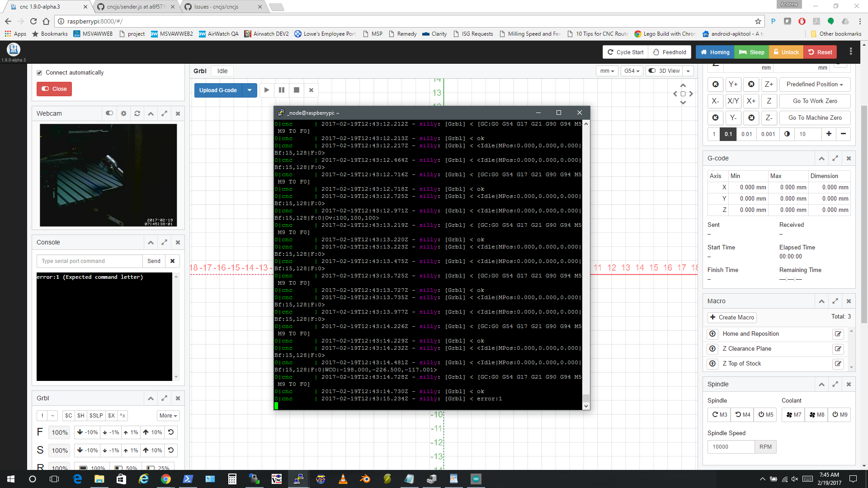Jog Y+ axis button
This screenshot has width=868, height=488.
click(733, 84)
